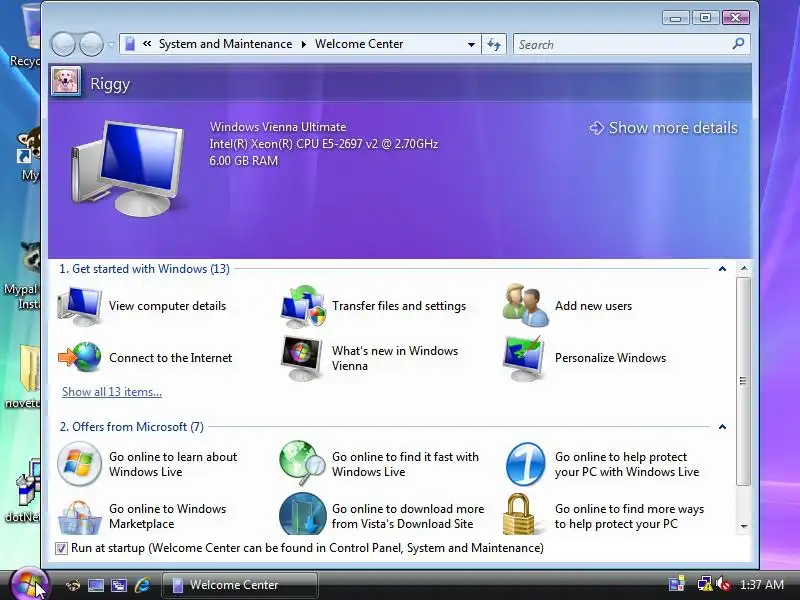This screenshot has width=800, height=600.
Task: Click the Riggy user account picture
Action: click(66, 81)
